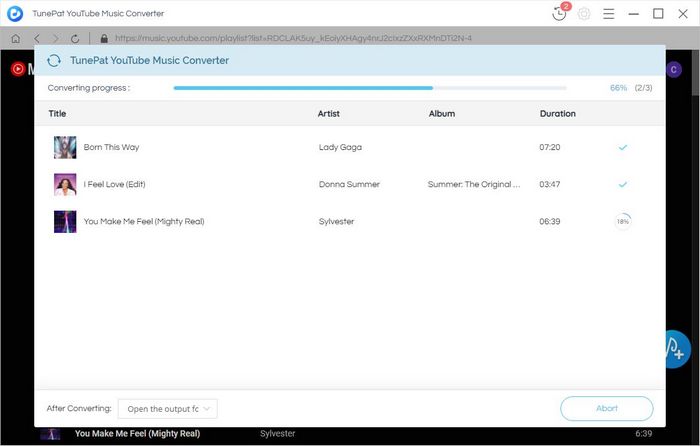Click the Duration column header

coord(558,113)
